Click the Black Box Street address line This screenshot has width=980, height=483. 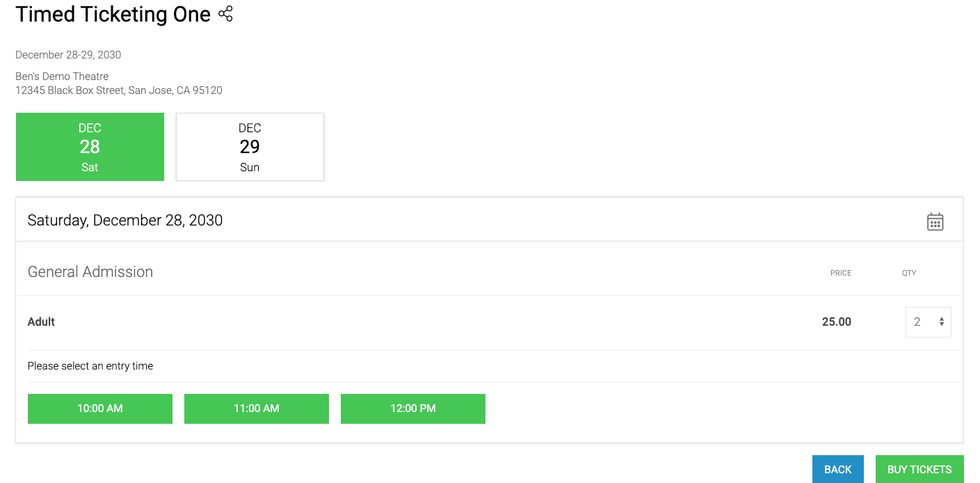click(x=119, y=90)
